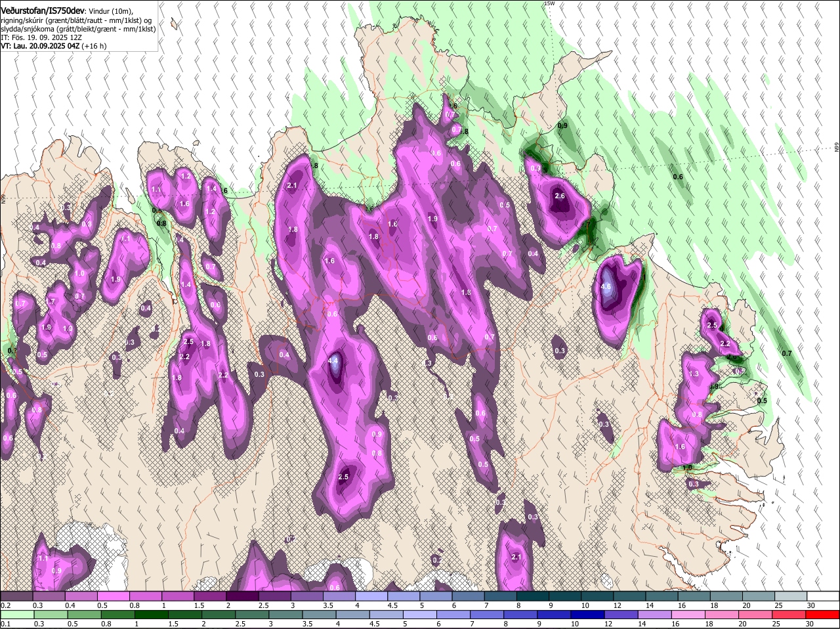This screenshot has height=629, width=840.
Task: Click the N99 label on the left edge
Action: (x=3, y=198)
